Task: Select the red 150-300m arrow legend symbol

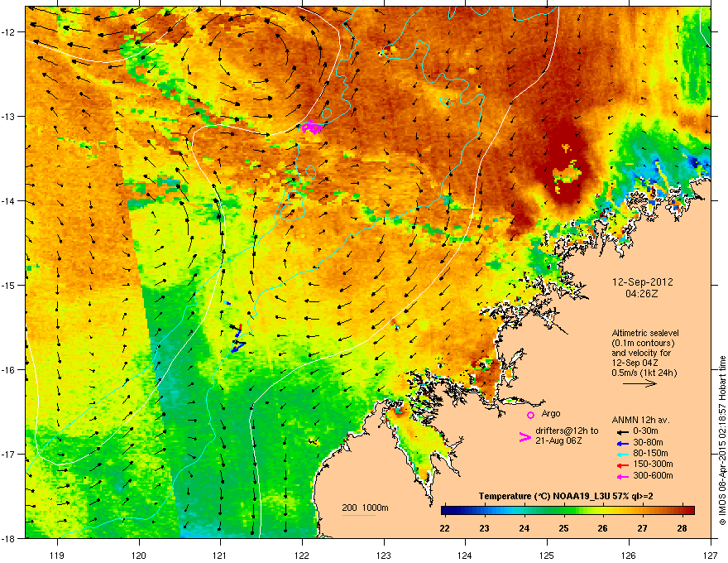Action: [621, 464]
